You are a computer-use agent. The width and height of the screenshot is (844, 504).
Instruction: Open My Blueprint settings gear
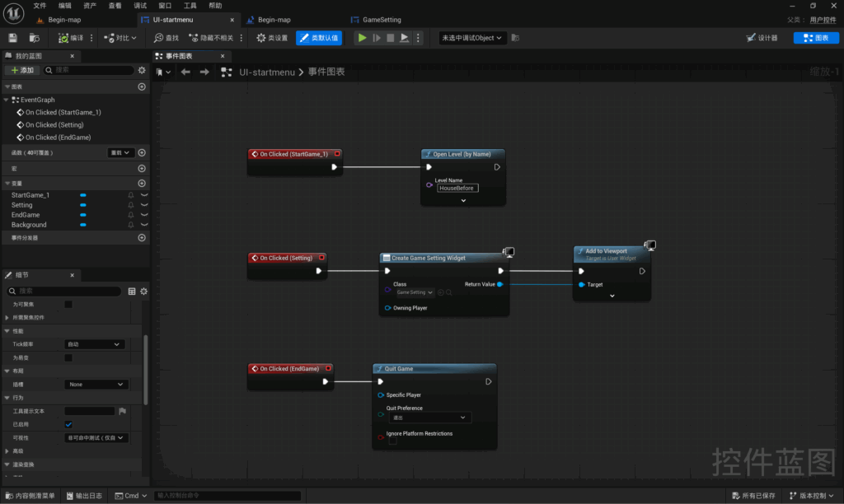click(142, 70)
